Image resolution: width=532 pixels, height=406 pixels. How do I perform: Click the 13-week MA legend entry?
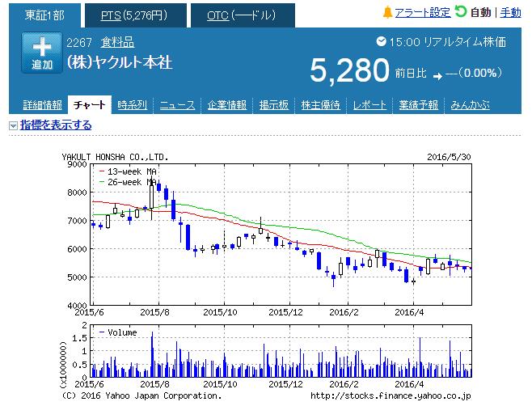(x=128, y=171)
